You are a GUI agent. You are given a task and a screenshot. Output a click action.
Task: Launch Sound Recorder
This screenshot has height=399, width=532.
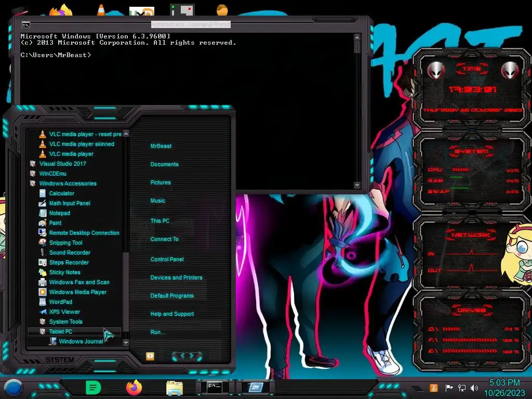click(64, 252)
